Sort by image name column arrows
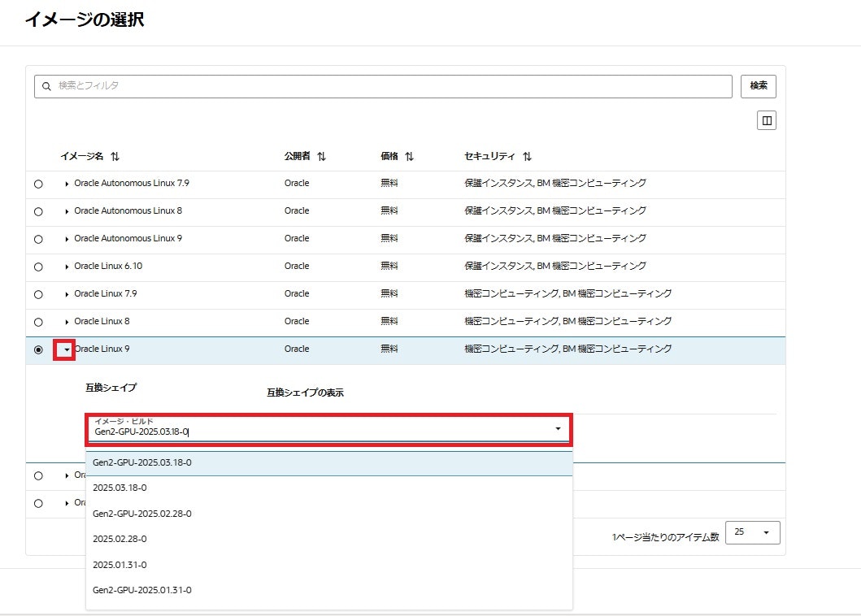The image size is (861, 616). click(x=115, y=157)
